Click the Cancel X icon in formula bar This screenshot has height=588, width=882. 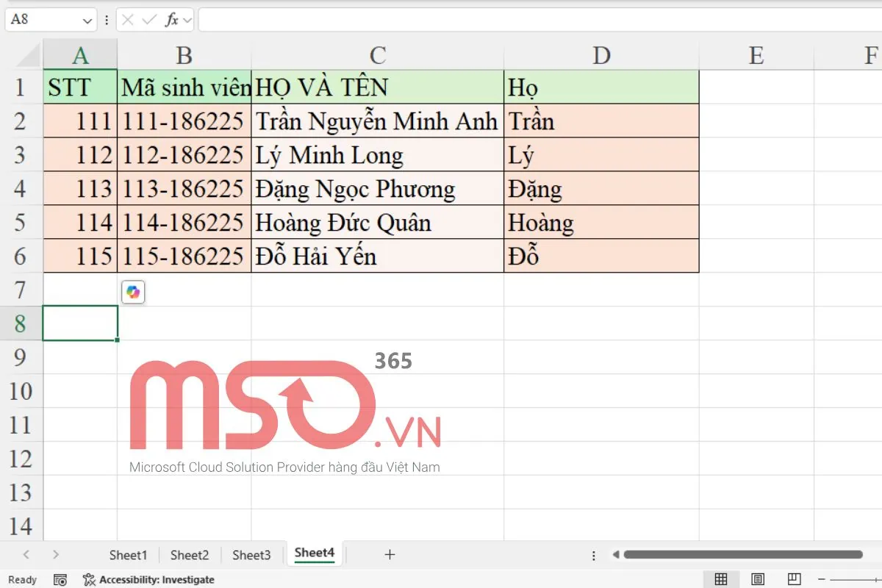(128, 20)
